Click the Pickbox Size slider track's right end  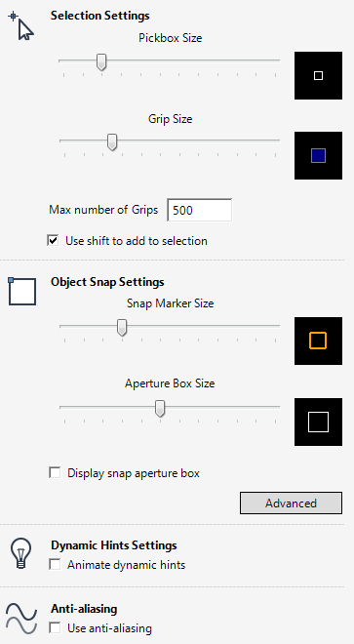pyautogui.click(x=278, y=60)
